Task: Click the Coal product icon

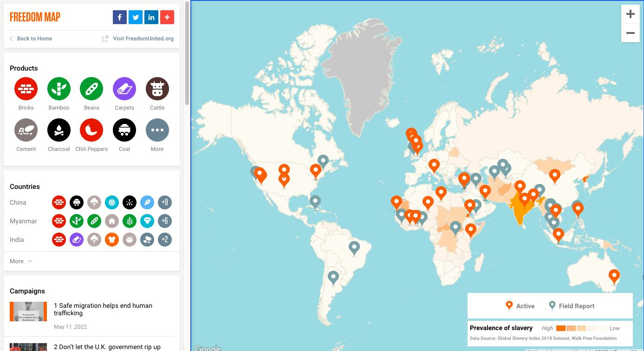Action: pos(124,130)
